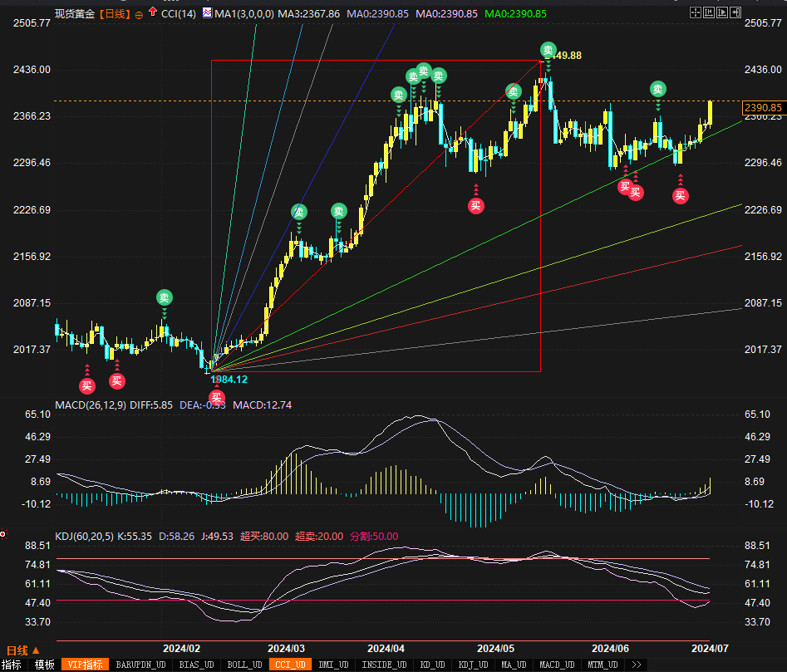Viewport: 787px width, 672px height.
Task: Open the [日线] timeframe dropdown in the header
Action: tap(113, 14)
